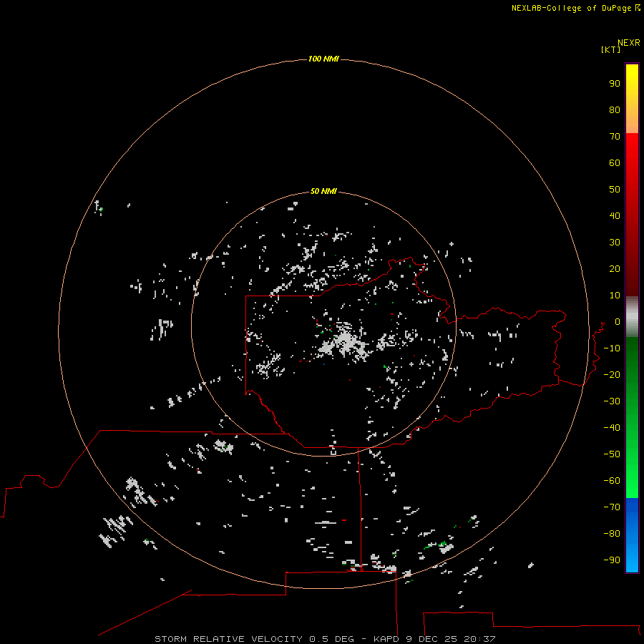Select the positive 20 scale value

coord(615,268)
